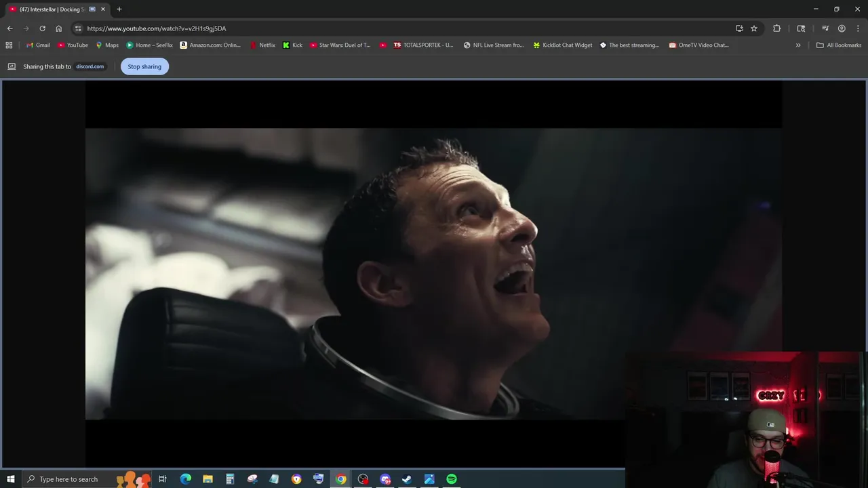868x488 pixels.
Task: Open Task View on taskbar
Action: [x=163, y=479]
